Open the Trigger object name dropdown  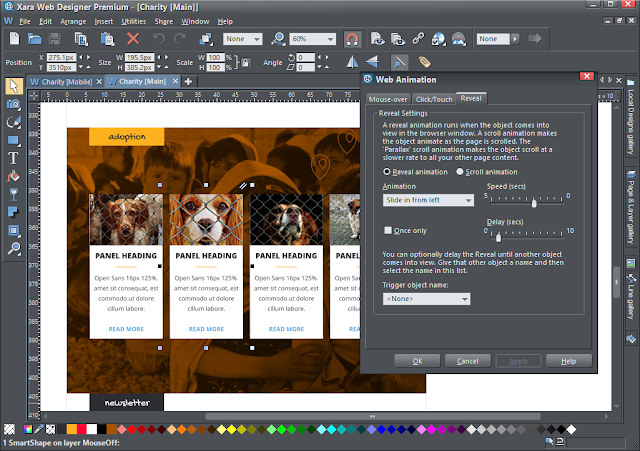coord(427,299)
